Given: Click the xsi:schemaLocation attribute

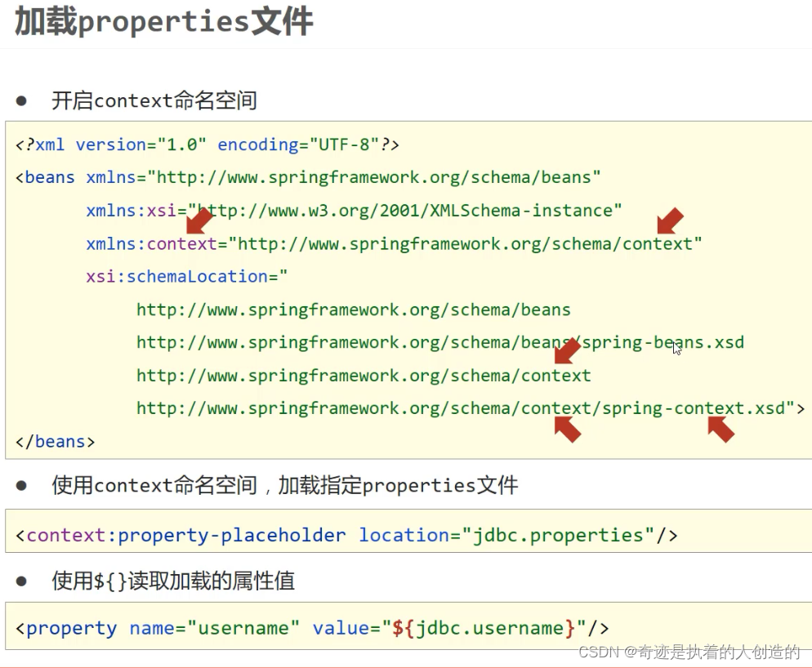Looking at the screenshot, I should coord(177,277).
